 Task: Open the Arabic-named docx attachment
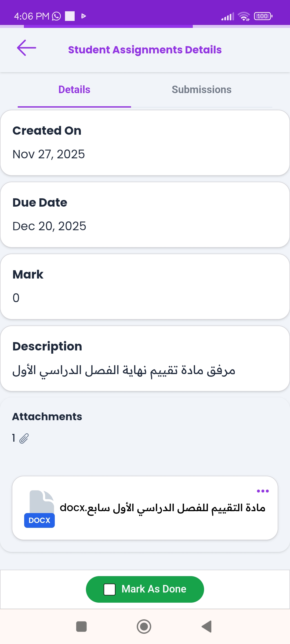(x=162, y=508)
